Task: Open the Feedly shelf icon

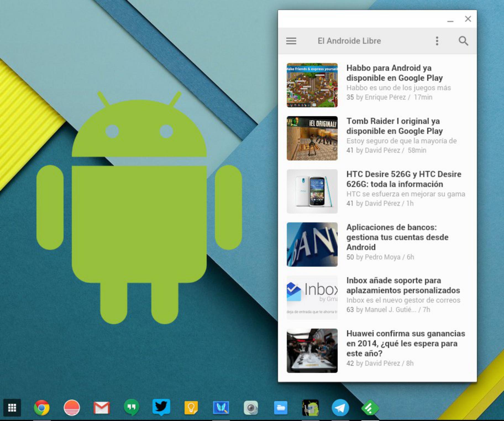Action: 370,408
